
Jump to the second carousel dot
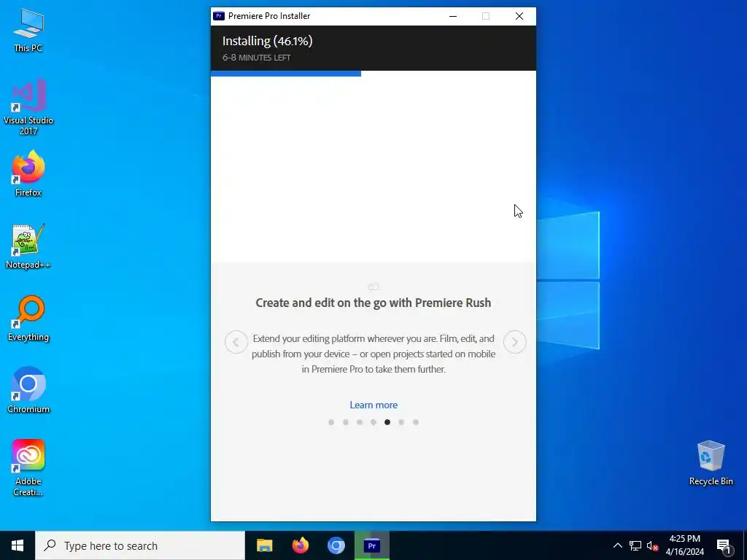[x=345, y=422]
